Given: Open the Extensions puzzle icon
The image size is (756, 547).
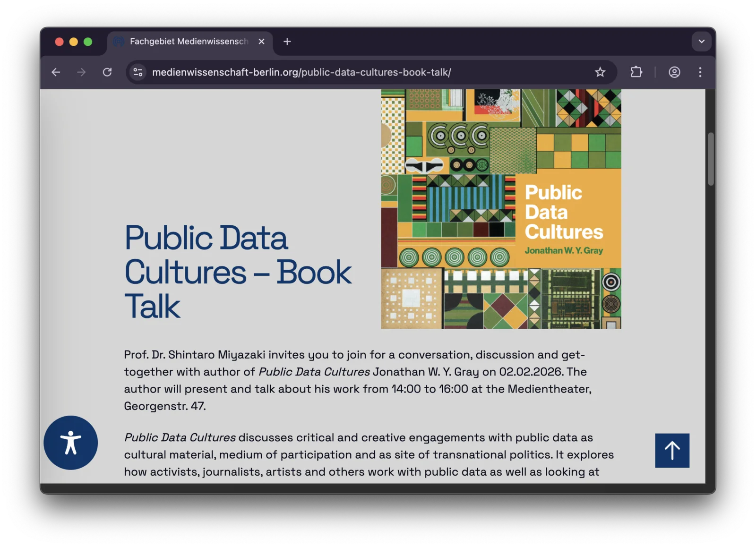Looking at the screenshot, I should 636,72.
